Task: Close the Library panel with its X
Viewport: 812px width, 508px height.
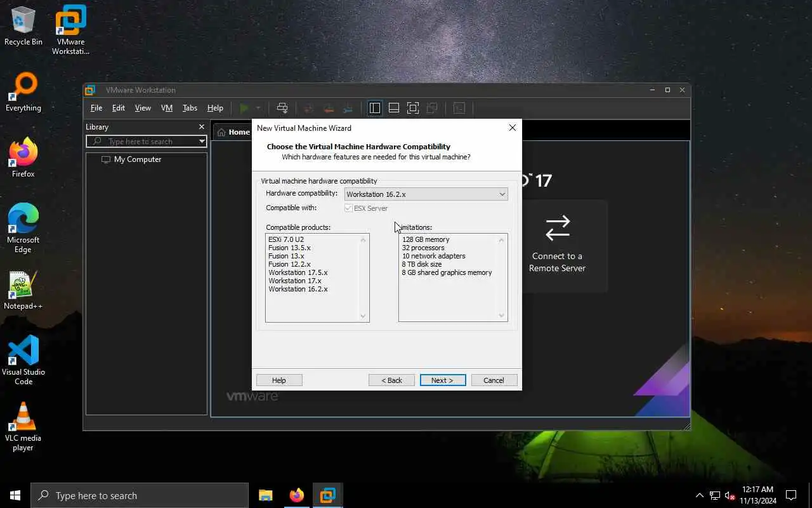Action: click(202, 127)
